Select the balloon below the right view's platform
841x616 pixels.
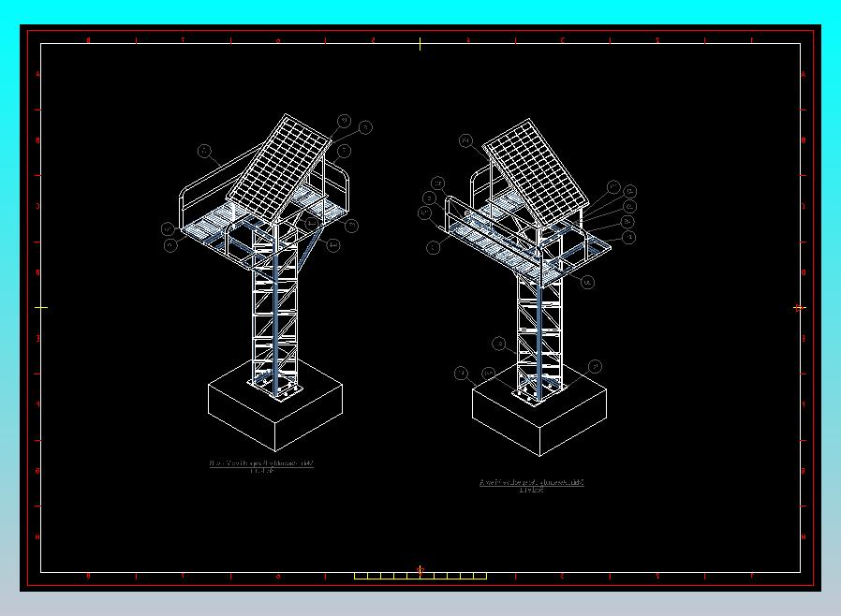pyautogui.click(x=587, y=282)
